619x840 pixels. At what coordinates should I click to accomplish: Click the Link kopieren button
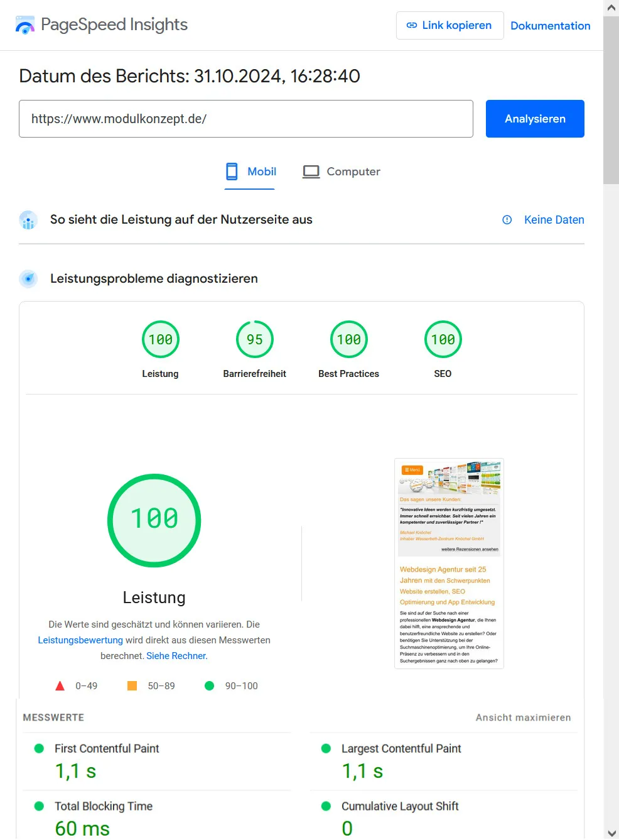(449, 26)
